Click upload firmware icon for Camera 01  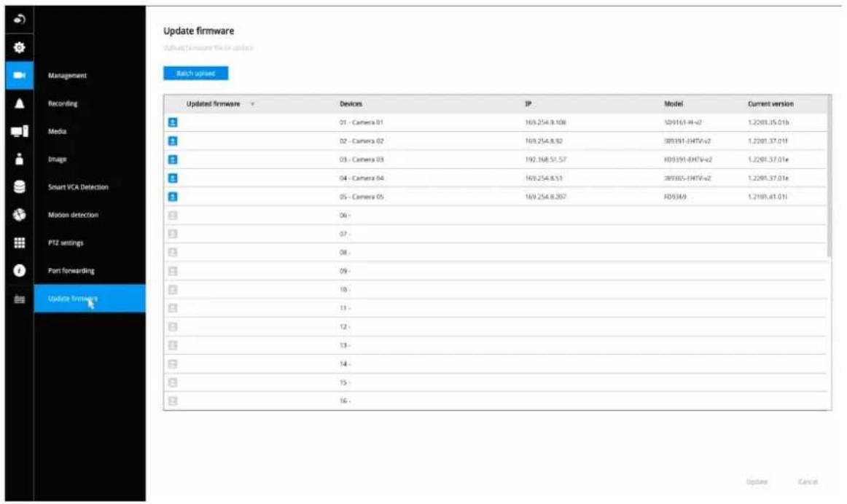point(173,122)
